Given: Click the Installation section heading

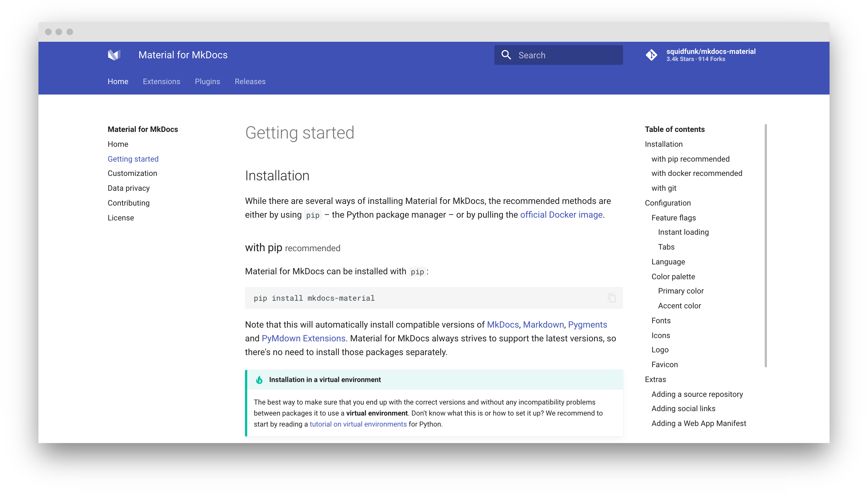Looking at the screenshot, I should (x=277, y=175).
